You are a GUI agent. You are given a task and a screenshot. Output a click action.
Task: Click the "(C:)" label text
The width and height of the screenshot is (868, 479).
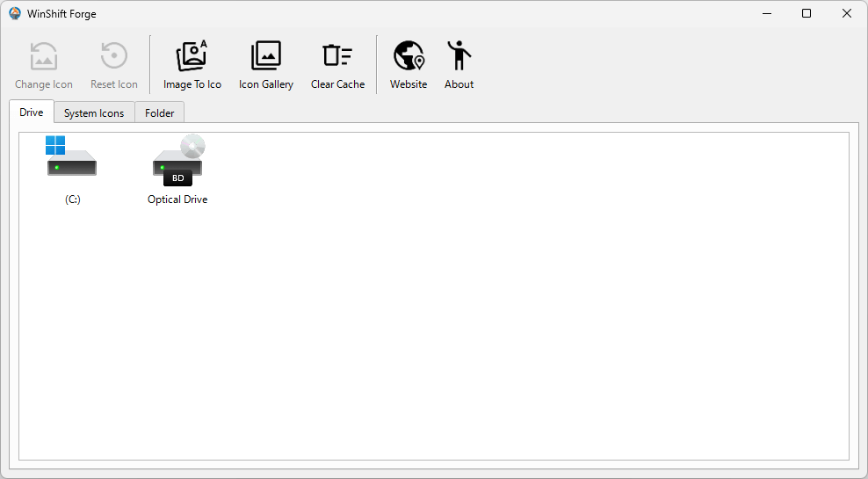point(73,200)
